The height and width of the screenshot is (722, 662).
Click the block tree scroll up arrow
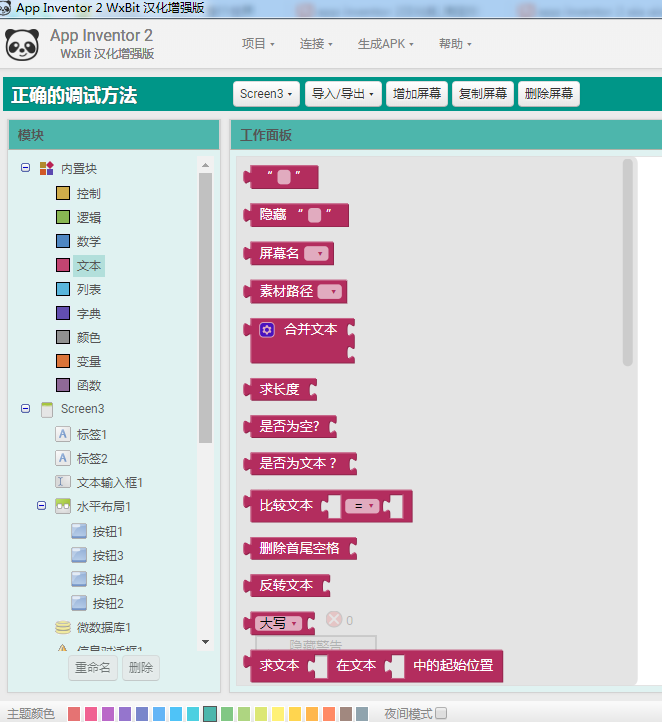(205, 165)
